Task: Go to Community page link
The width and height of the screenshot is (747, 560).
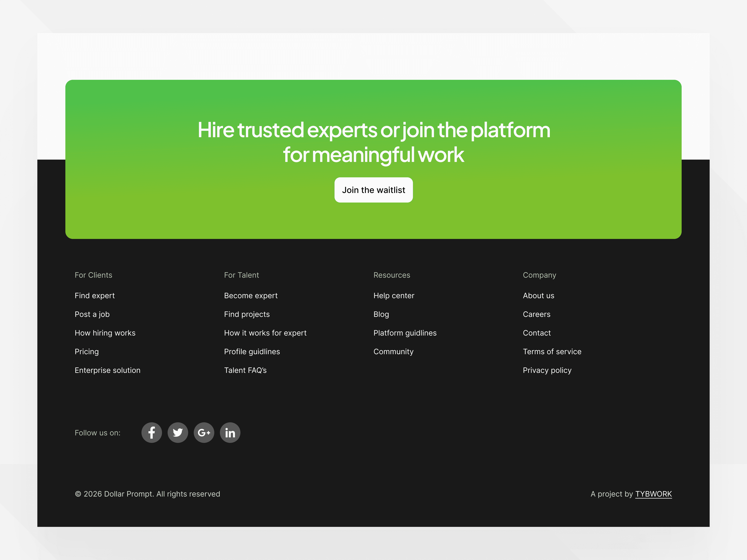Action: pos(393,351)
